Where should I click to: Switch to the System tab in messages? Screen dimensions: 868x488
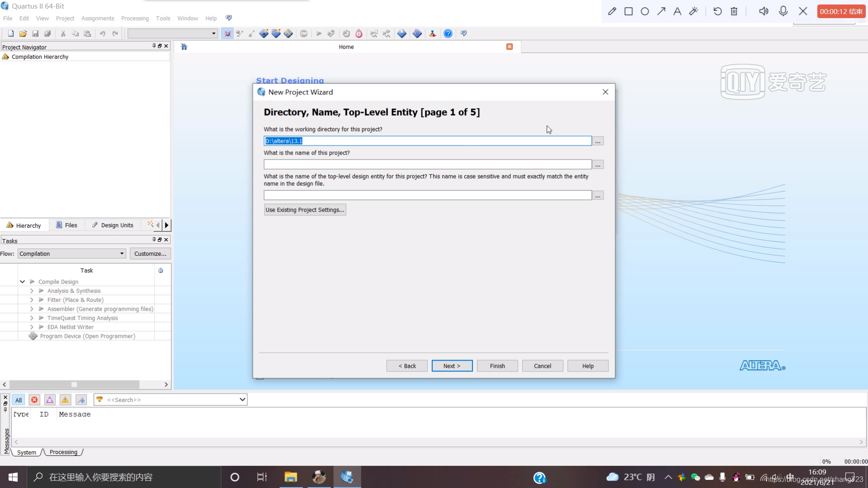point(26,452)
